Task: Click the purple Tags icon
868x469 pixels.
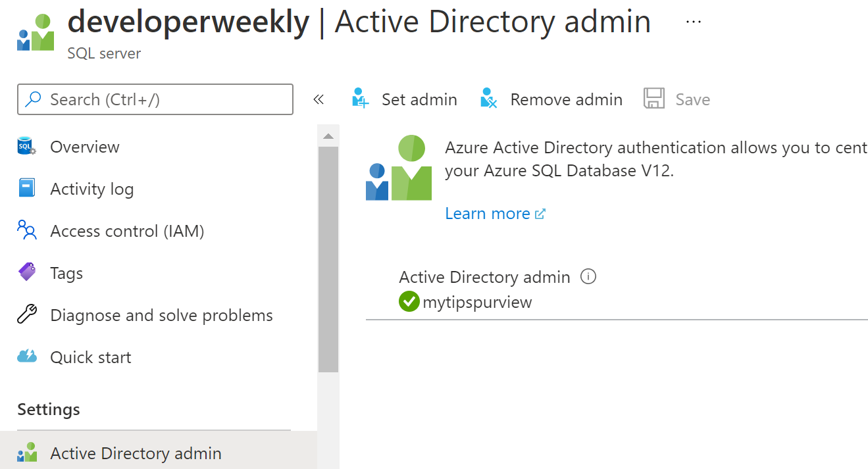Action: (x=26, y=272)
